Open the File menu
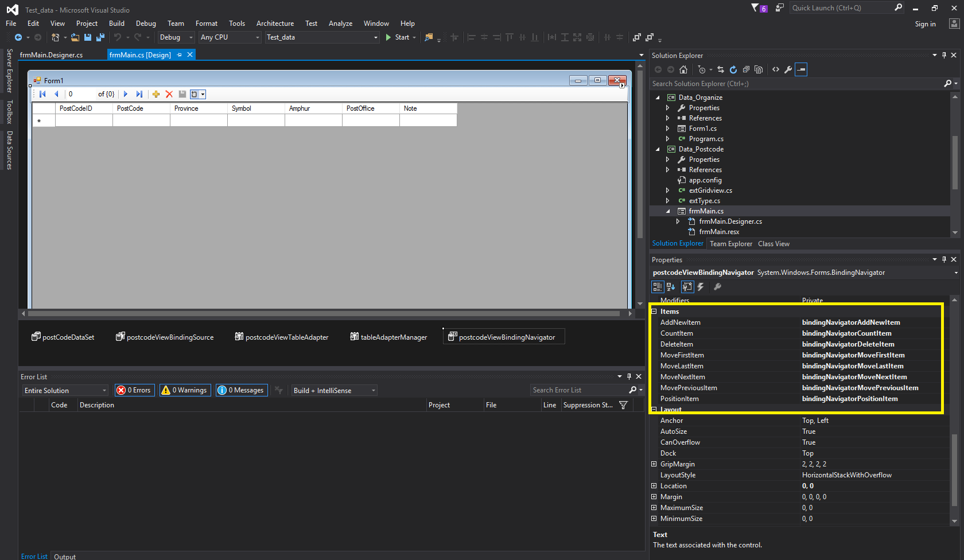 (x=11, y=24)
